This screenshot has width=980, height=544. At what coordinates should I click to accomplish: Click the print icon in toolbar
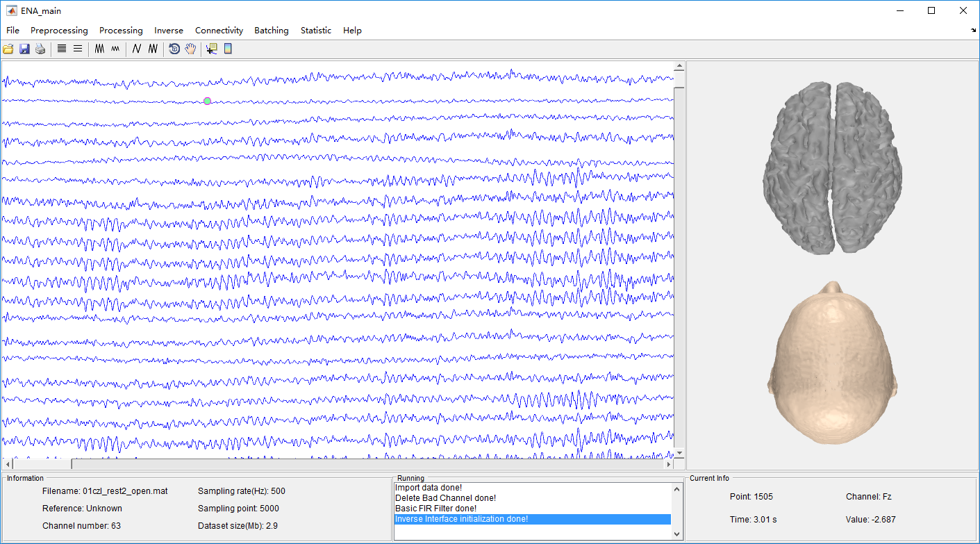pyautogui.click(x=40, y=49)
